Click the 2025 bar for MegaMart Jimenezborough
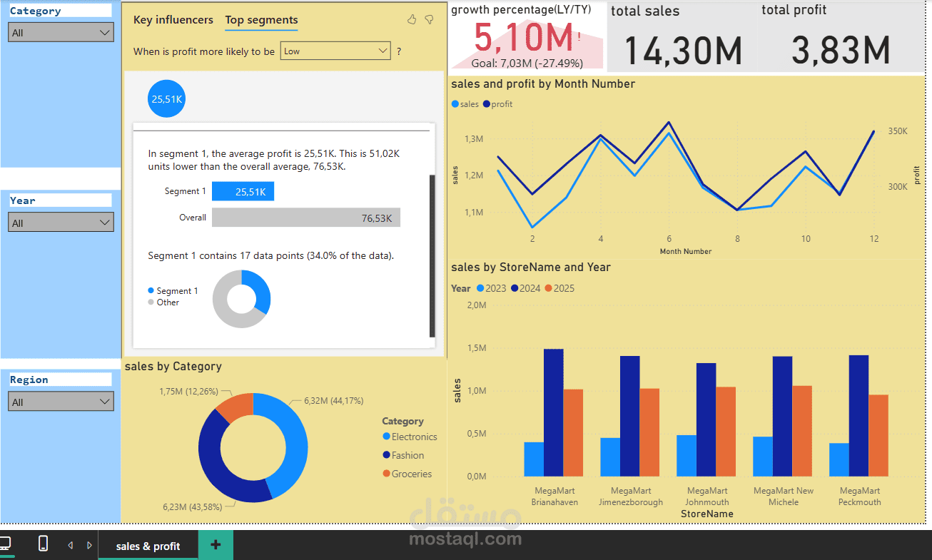The image size is (932, 560). coord(649,432)
